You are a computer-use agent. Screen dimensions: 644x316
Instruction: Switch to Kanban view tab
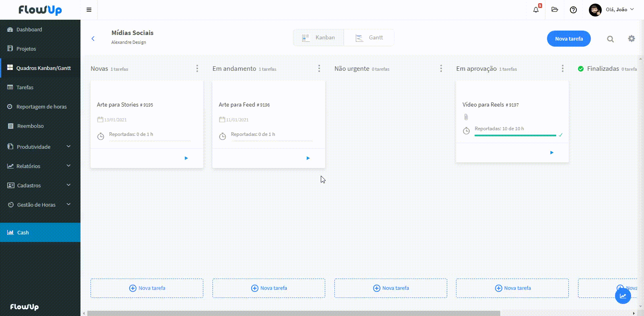click(x=318, y=37)
